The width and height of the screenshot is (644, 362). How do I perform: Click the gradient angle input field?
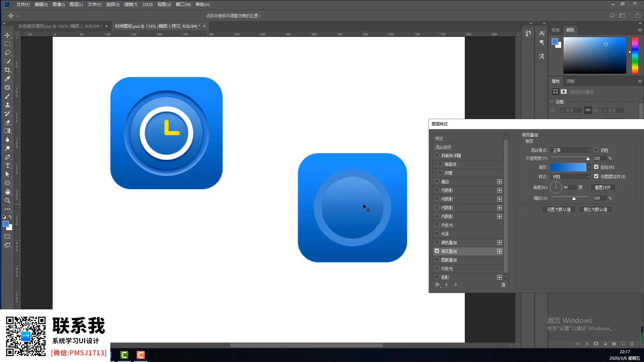coord(569,187)
